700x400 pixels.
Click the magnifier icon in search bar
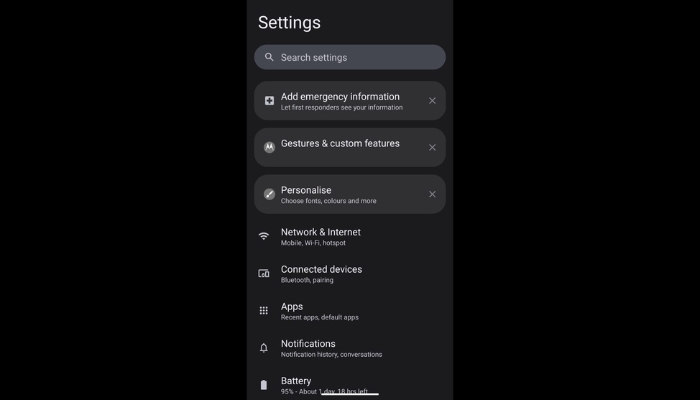[x=269, y=57]
